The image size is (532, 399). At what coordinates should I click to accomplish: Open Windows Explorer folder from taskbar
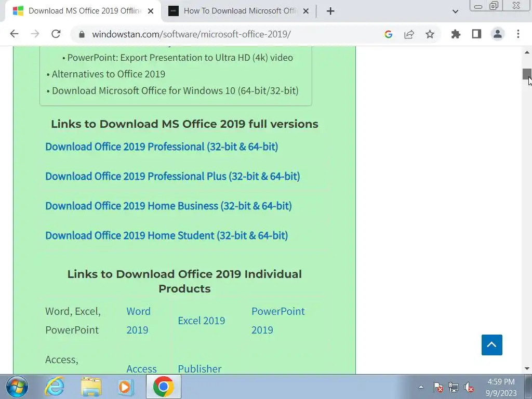tap(91, 387)
